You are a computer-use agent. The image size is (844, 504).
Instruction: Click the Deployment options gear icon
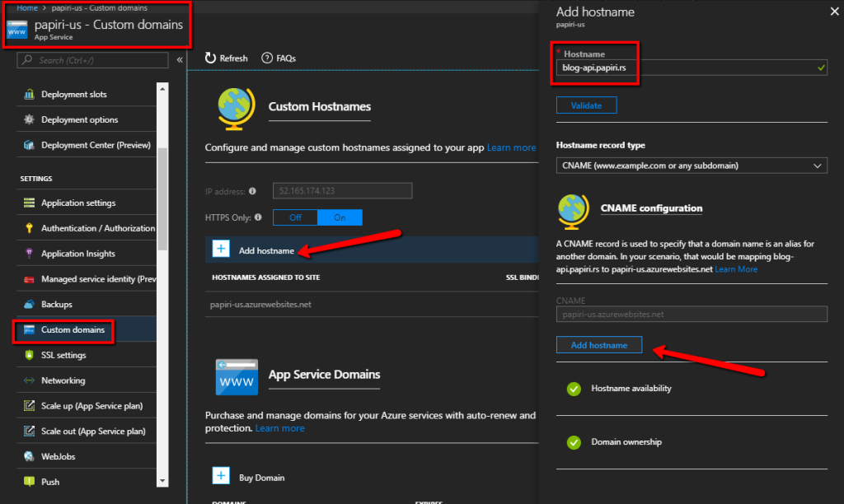(x=29, y=119)
